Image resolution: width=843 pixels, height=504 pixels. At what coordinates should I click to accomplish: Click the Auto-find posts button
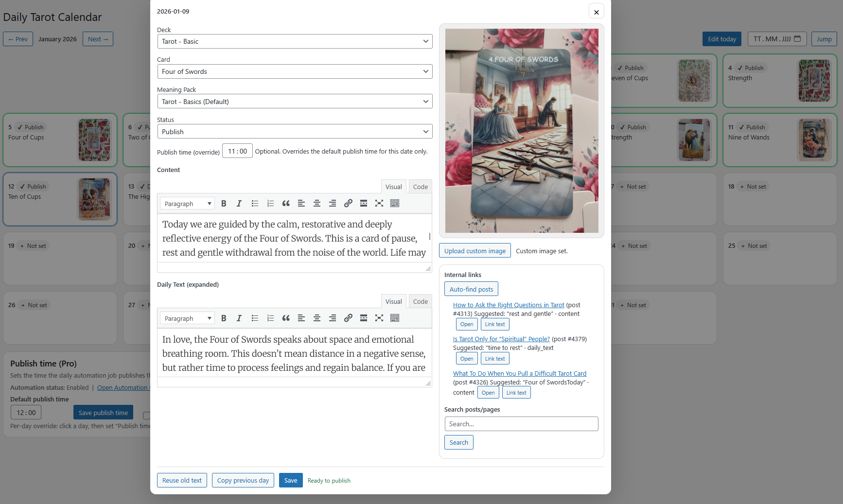pyautogui.click(x=471, y=289)
